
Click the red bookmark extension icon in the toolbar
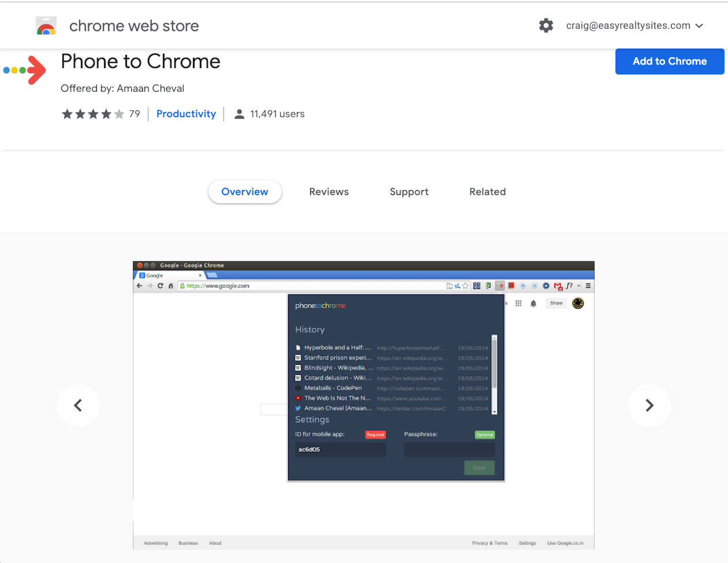[512, 285]
